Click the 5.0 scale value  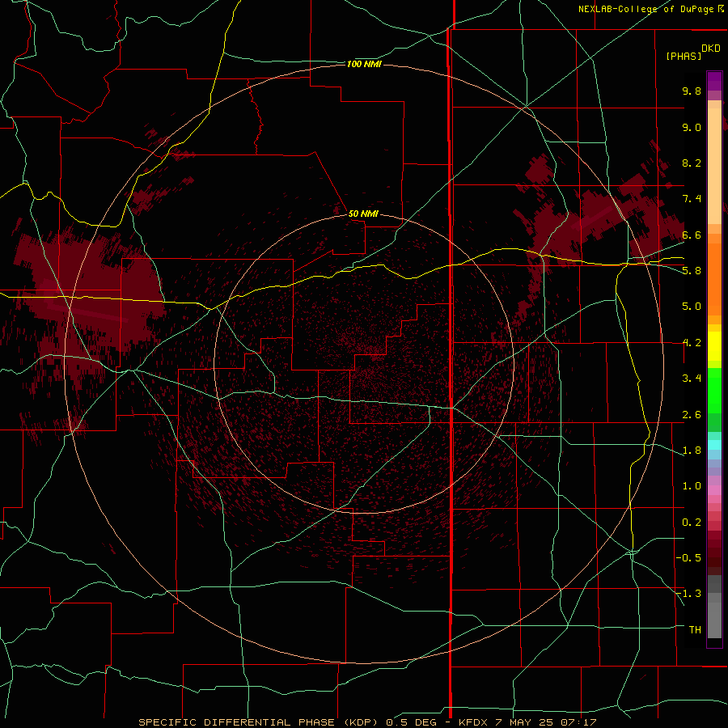click(x=692, y=307)
